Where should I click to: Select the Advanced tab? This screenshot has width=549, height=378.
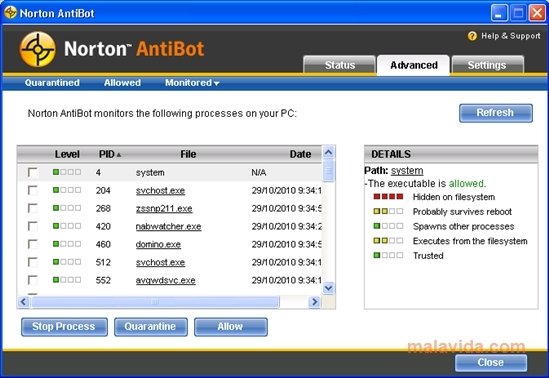(x=414, y=65)
